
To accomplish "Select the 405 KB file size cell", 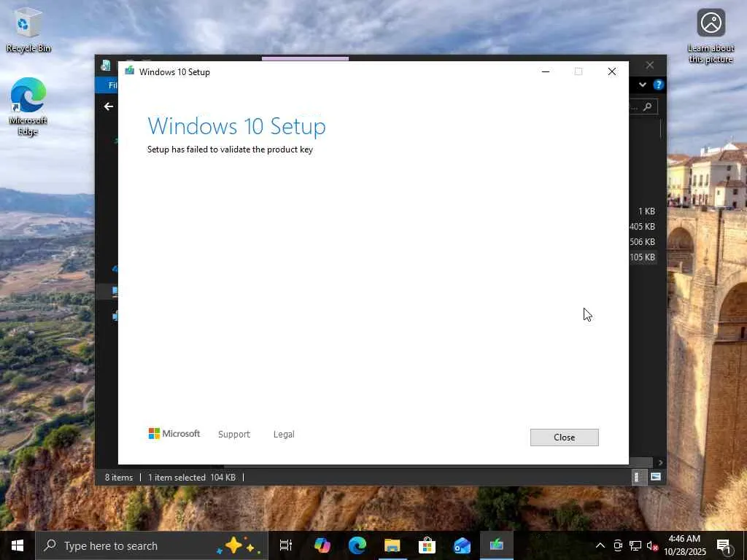I will click(x=642, y=227).
